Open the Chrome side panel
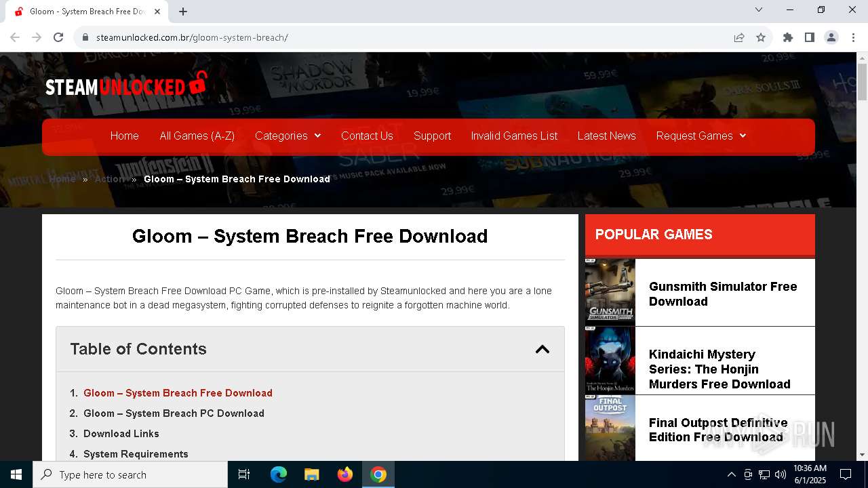 810,37
